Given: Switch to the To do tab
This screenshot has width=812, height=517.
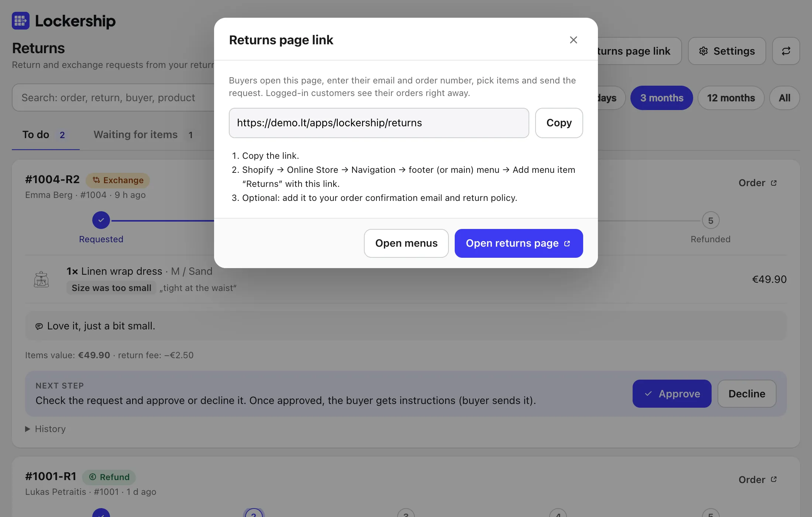Looking at the screenshot, I should (45, 135).
